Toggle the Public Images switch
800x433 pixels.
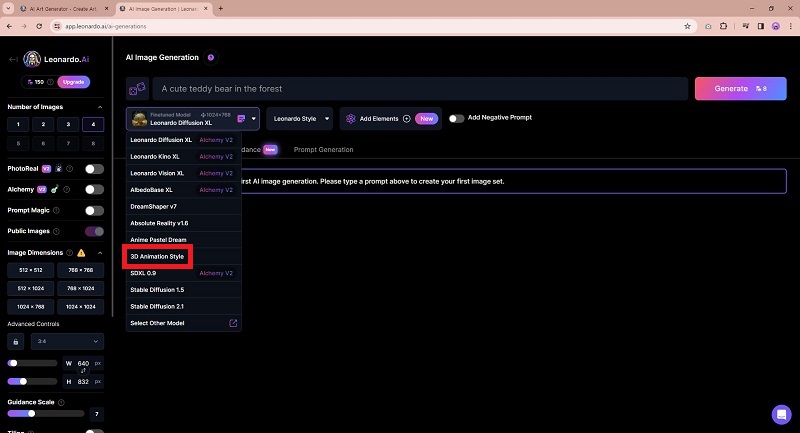point(94,232)
